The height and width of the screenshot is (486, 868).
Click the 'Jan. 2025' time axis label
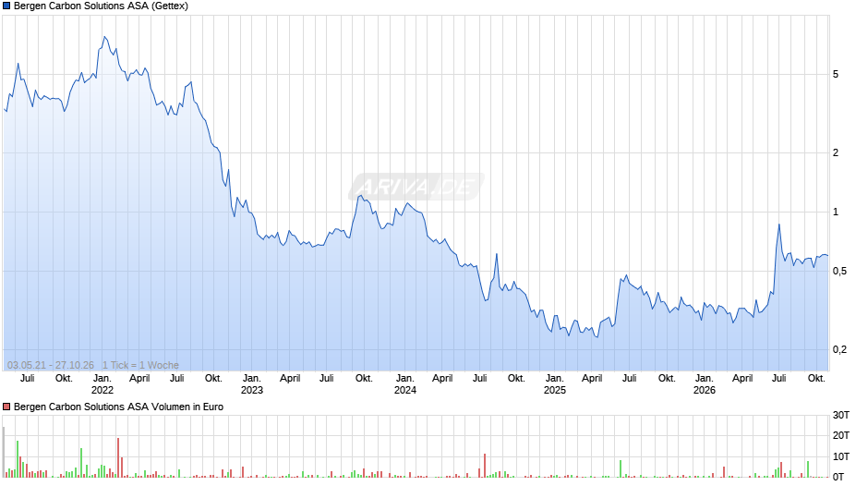555,384
